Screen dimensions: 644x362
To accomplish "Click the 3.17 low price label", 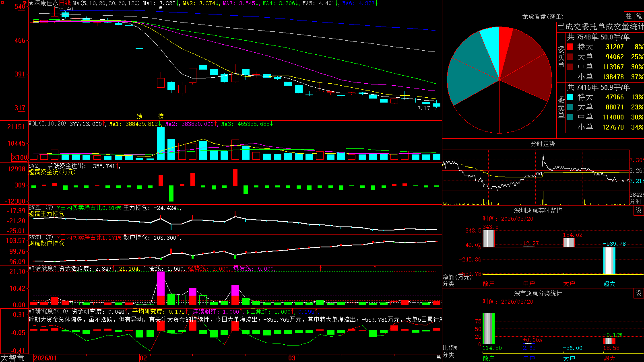I will 424,108.
